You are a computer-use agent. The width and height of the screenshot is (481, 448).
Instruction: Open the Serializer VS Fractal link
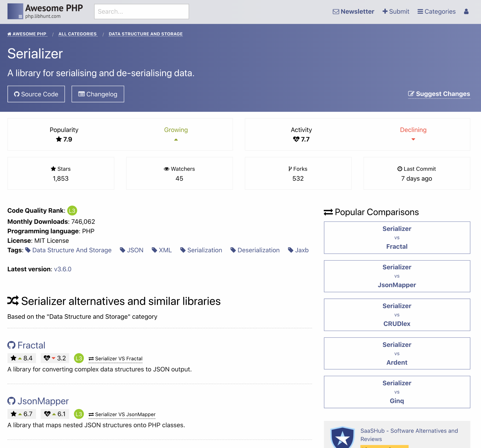(115, 359)
